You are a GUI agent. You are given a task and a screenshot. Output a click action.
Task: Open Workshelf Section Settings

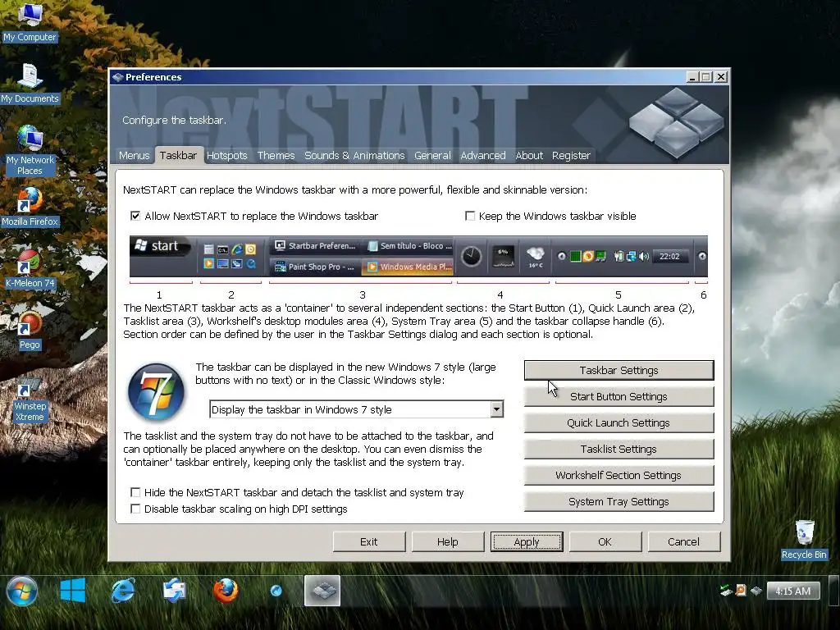619,475
